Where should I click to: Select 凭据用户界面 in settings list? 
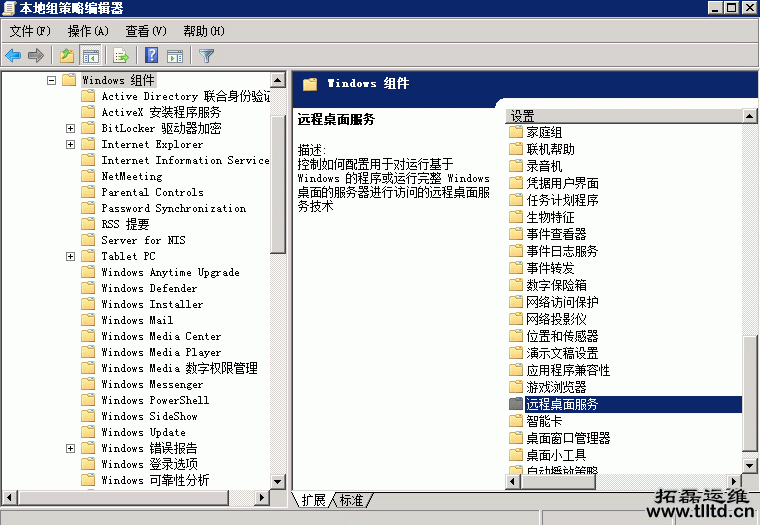[562, 183]
